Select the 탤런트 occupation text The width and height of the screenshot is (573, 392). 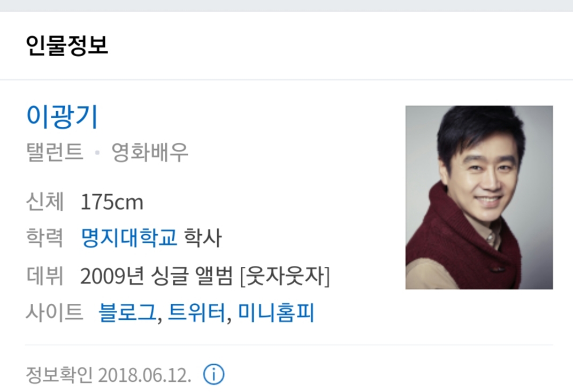coord(55,152)
